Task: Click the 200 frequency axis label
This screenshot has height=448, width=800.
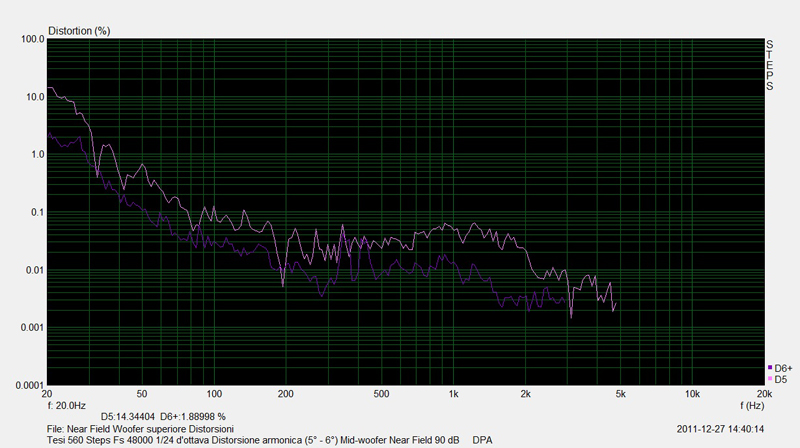Action: tap(286, 394)
